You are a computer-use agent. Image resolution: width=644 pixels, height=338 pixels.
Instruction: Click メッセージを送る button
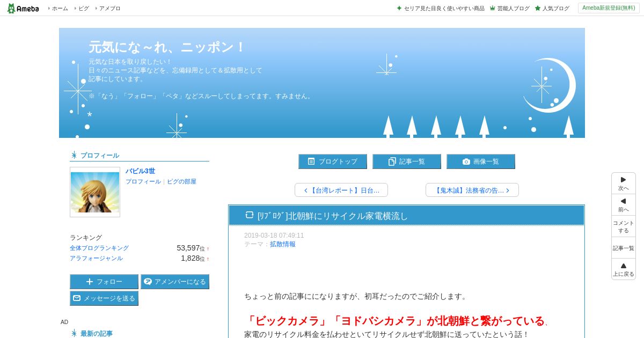click(104, 298)
